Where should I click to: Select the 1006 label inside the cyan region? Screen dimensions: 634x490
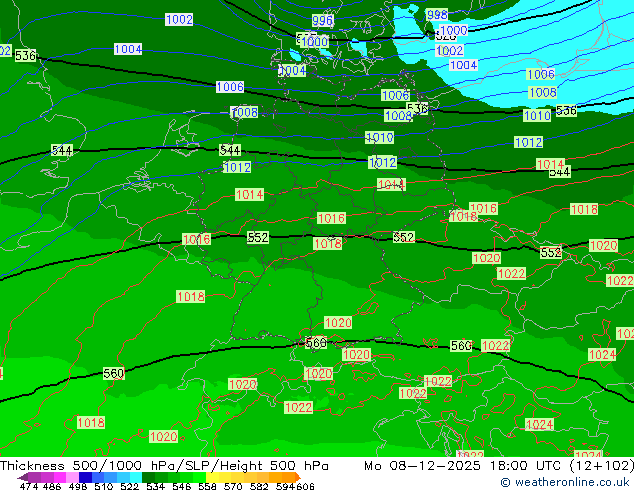point(541,74)
